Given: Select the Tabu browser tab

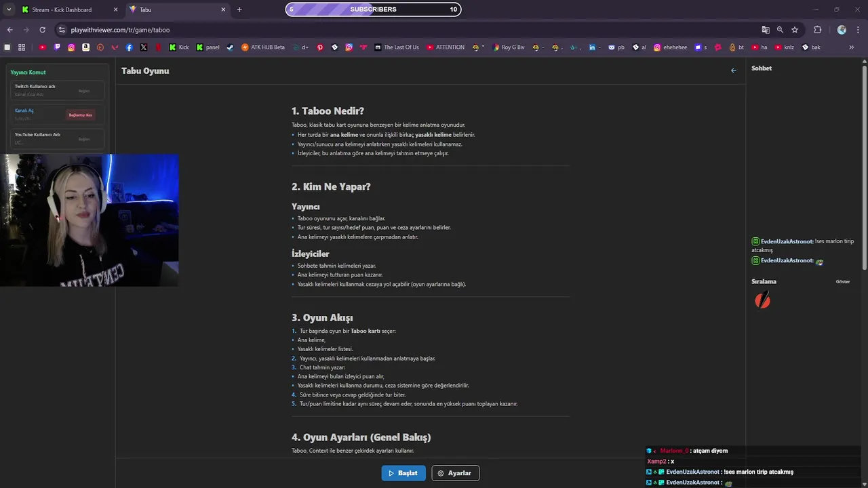Looking at the screenshot, I should point(178,9).
